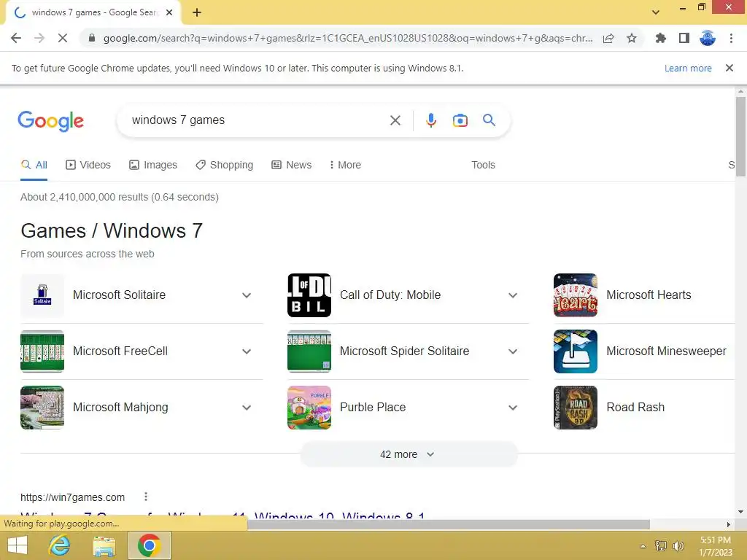View site security lock icon
This screenshot has height=560, width=747.
pyautogui.click(x=92, y=38)
